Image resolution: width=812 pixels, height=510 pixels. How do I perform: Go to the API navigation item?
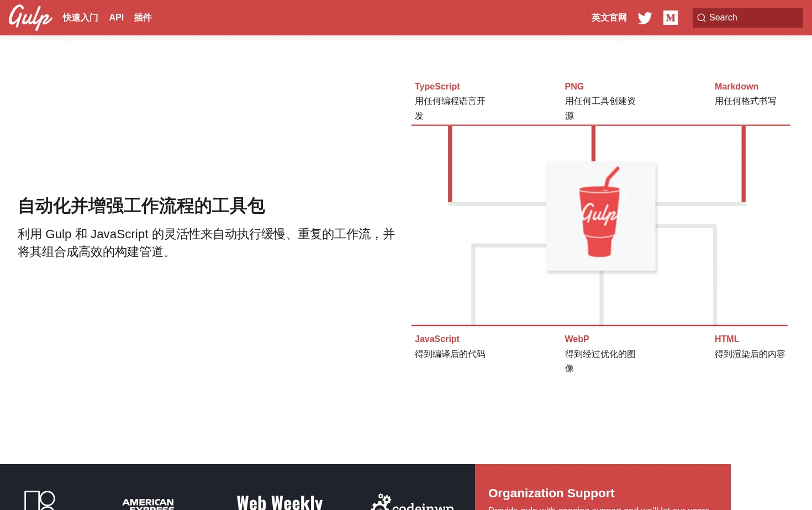click(117, 18)
